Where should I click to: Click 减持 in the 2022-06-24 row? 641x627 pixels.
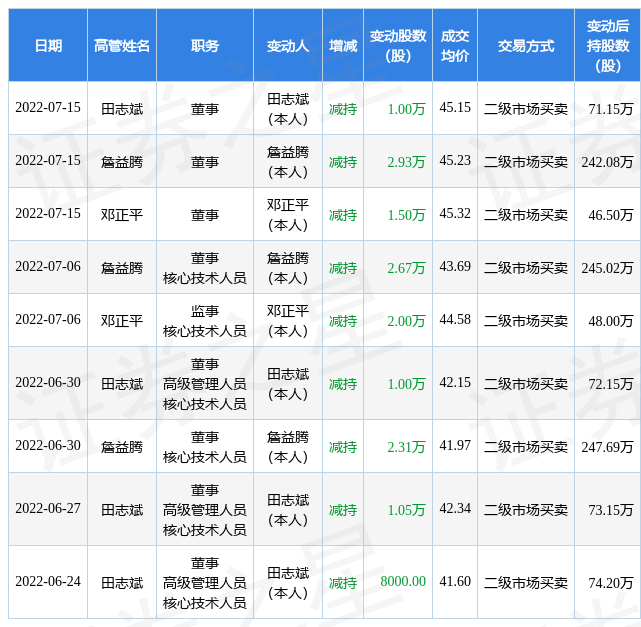[343, 583]
